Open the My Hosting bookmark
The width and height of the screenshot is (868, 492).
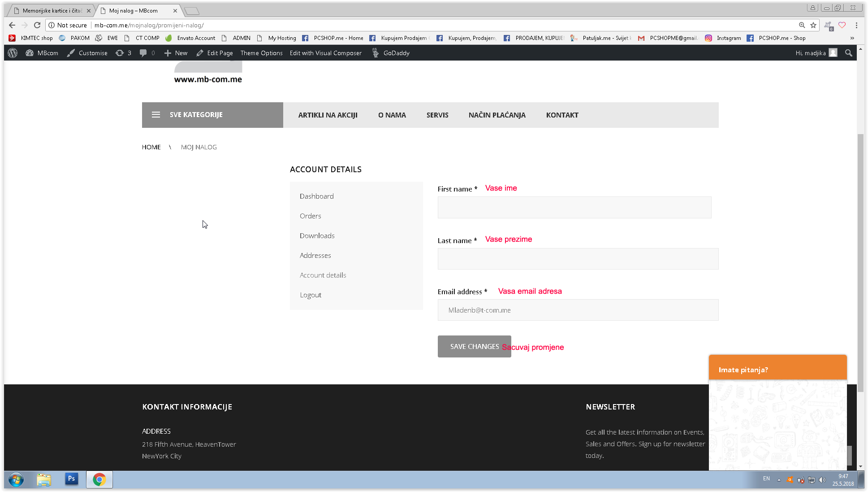tap(276, 38)
